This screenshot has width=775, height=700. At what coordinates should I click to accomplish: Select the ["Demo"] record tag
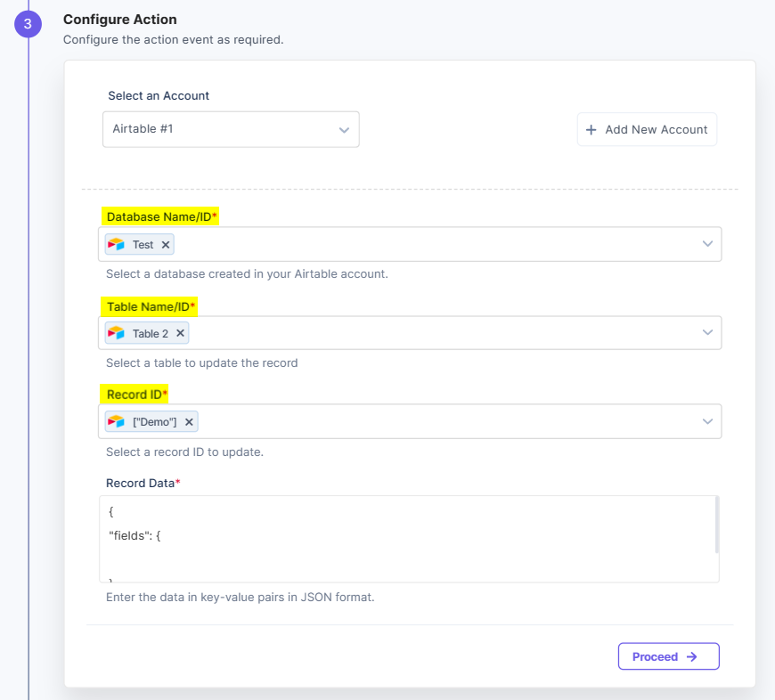click(x=151, y=421)
